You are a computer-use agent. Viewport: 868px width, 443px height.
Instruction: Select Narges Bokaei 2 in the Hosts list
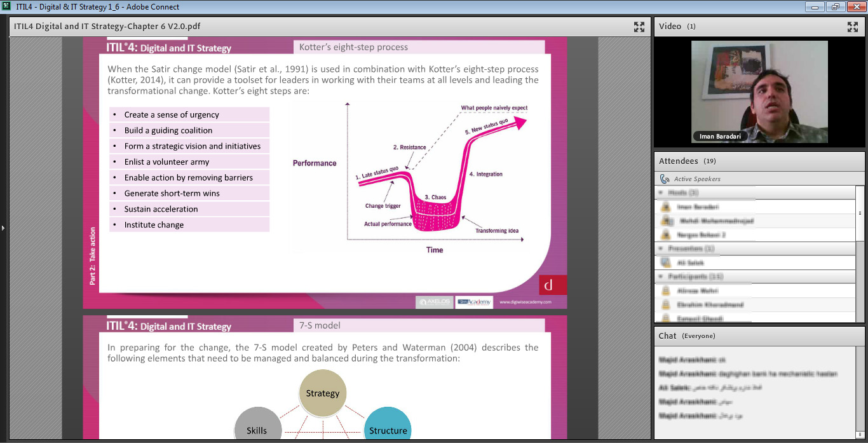[x=756, y=235]
